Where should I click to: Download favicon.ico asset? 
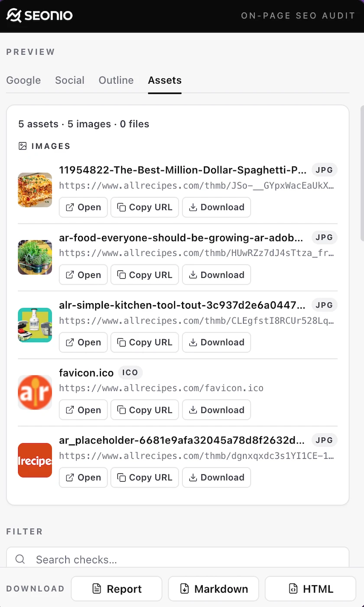click(x=217, y=410)
